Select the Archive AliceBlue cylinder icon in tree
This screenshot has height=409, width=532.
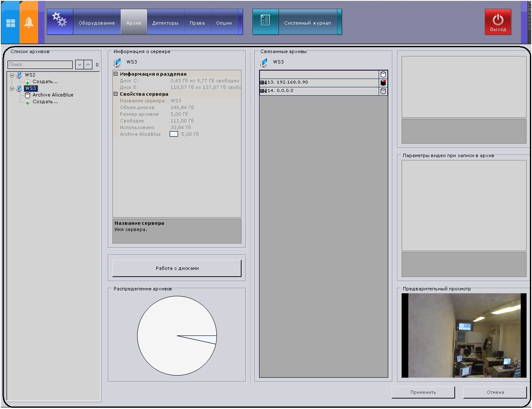click(28, 95)
